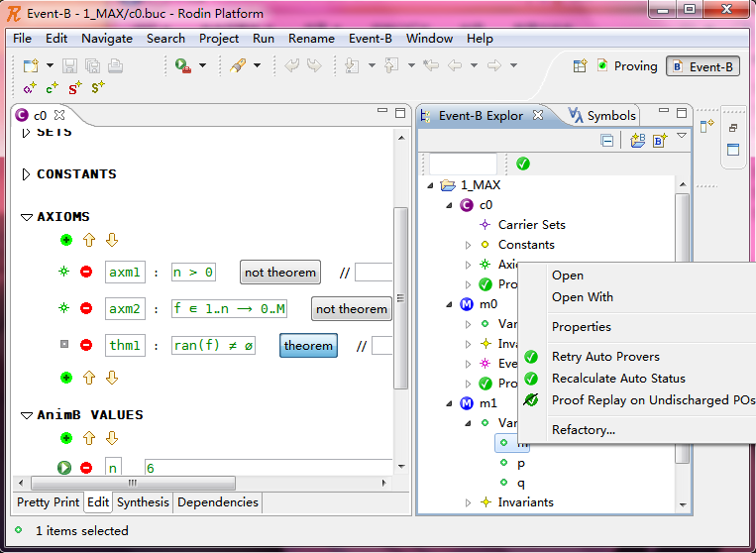Open the Event-B menu
This screenshot has height=553, width=756.
pos(370,39)
